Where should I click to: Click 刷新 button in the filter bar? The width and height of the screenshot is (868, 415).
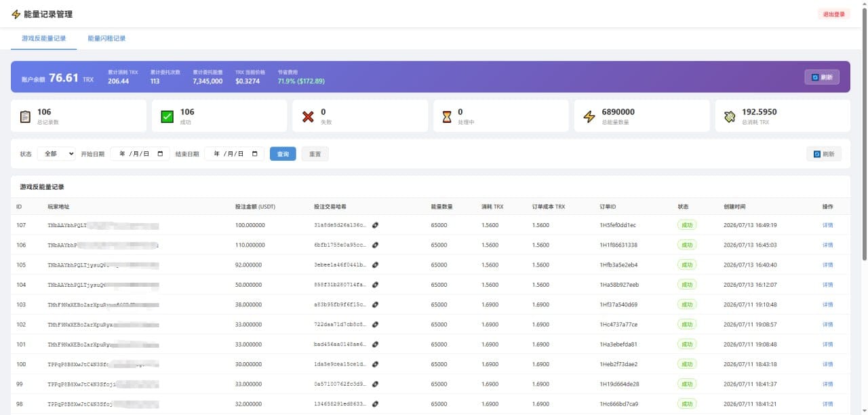coord(824,154)
